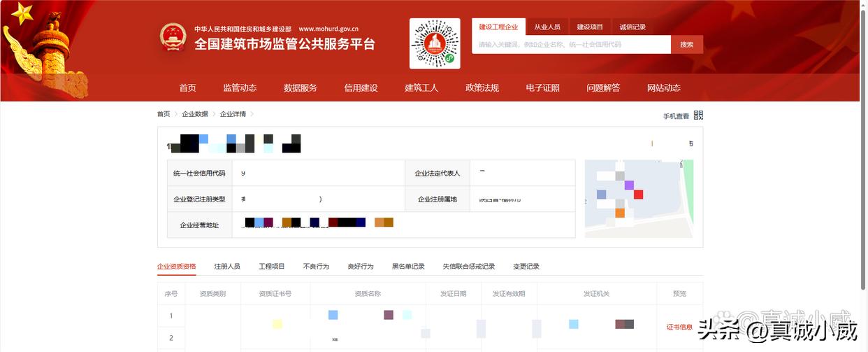Viewport: 868px width, 352px height.
Task: Switch to 工程项目 tab
Action: pos(272,267)
